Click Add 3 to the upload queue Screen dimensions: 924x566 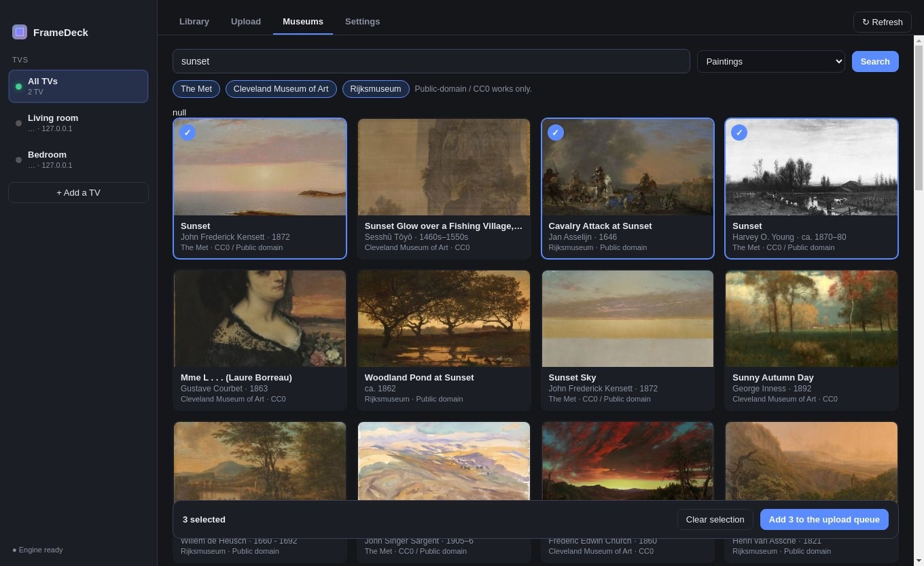point(824,519)
